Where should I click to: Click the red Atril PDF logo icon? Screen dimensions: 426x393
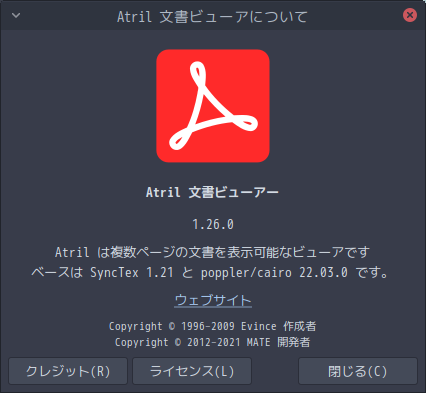213,106
